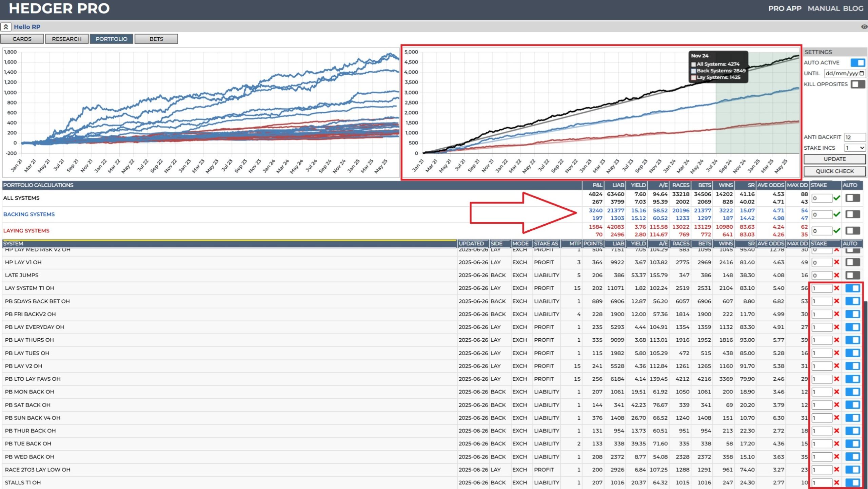Open the BETS tab
868x489 pixels.
click(x=156, y=39)
